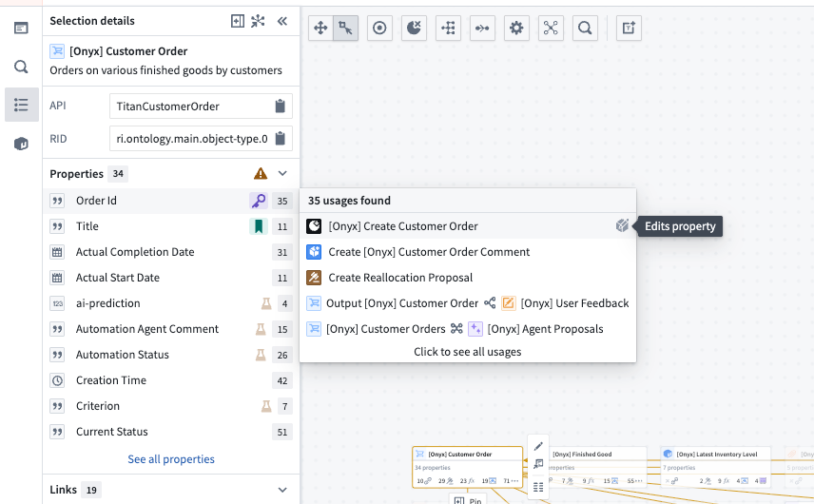Click the pencil edit icon beside Customer Order node
The image size is (814, 504).
coord(538,446)
